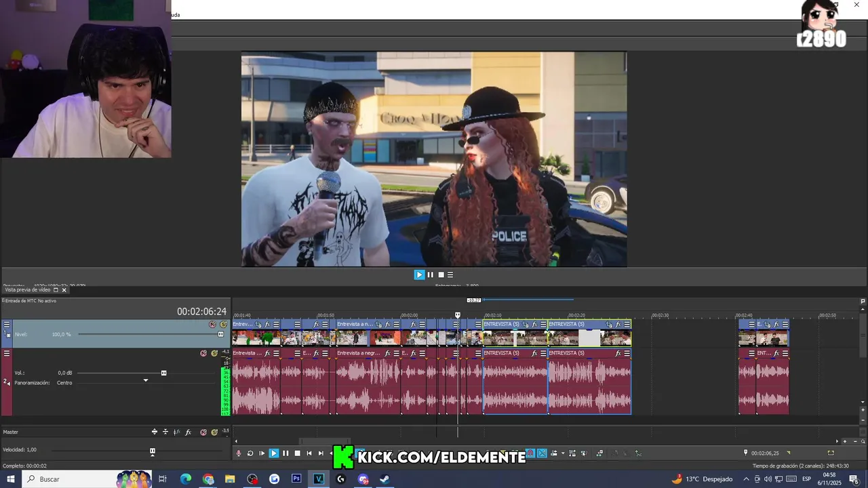Open event FX on leftmost 'Entrev...' video clip
868x488 pixels.
coord(267,324)
